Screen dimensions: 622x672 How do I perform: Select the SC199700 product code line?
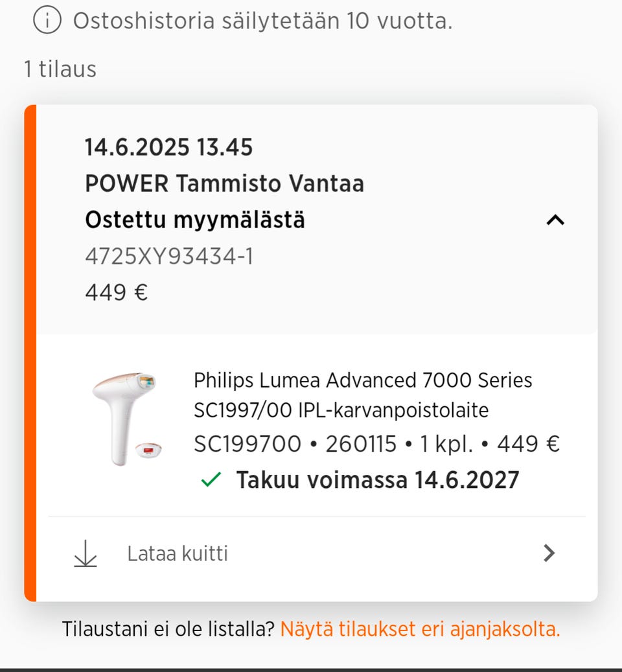point(376,445)
